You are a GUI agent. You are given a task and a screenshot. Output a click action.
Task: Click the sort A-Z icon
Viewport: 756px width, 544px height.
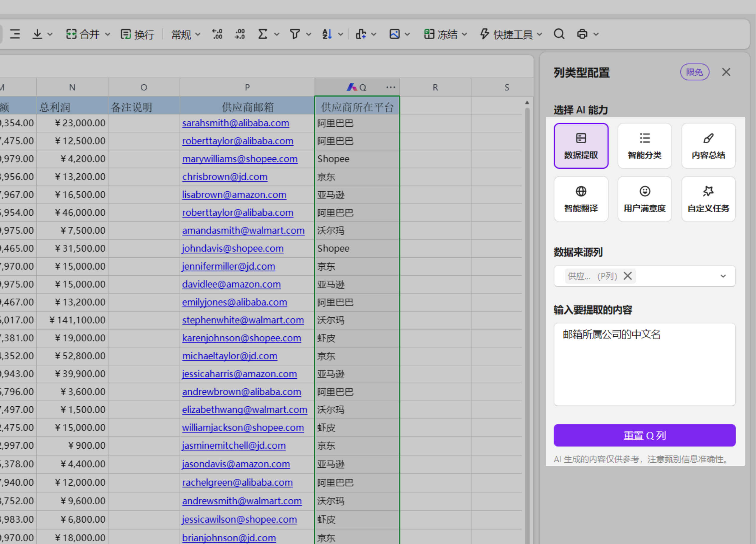tap(327, 34)
